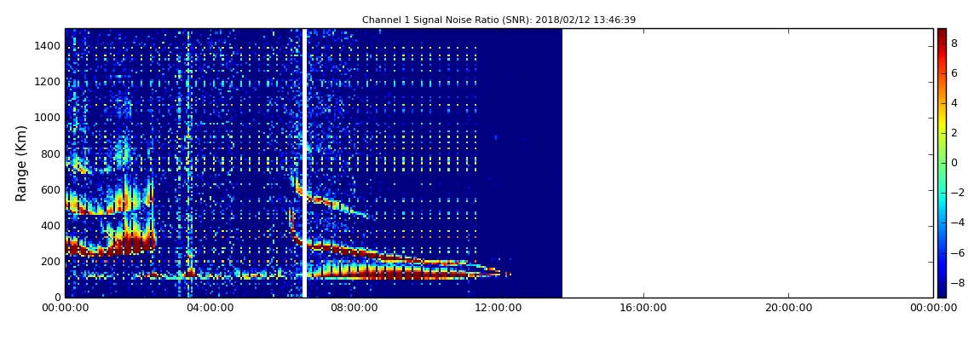Click the 200 range tick label
This screenshot has height=347, width=980.
[x=51, y=262]
